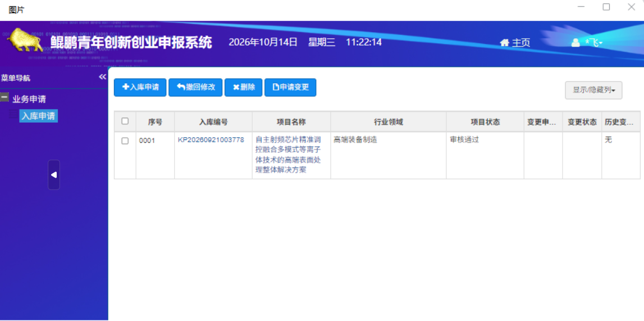Click the 项目名称 column header
This screenshot has width=644, height=321.
pos(291,121)
